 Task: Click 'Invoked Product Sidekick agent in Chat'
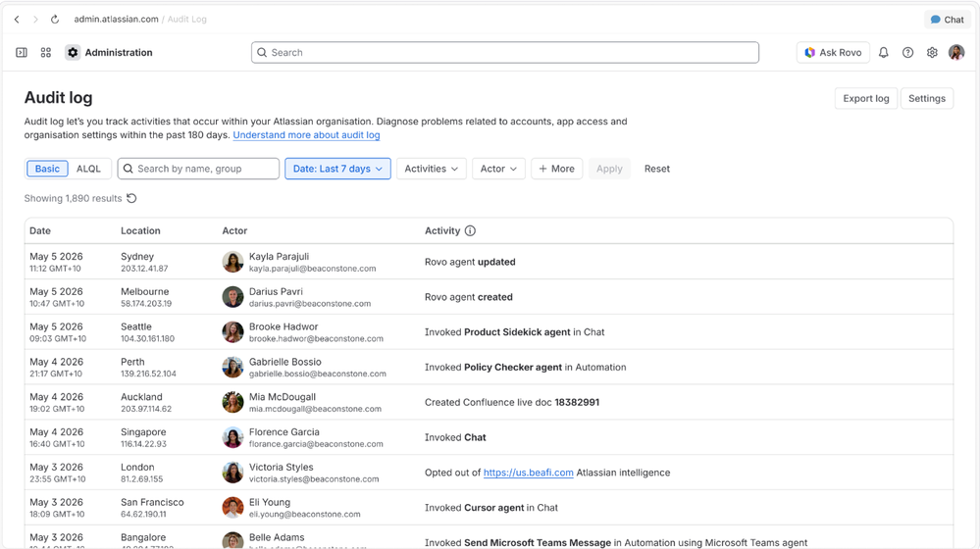514,332
